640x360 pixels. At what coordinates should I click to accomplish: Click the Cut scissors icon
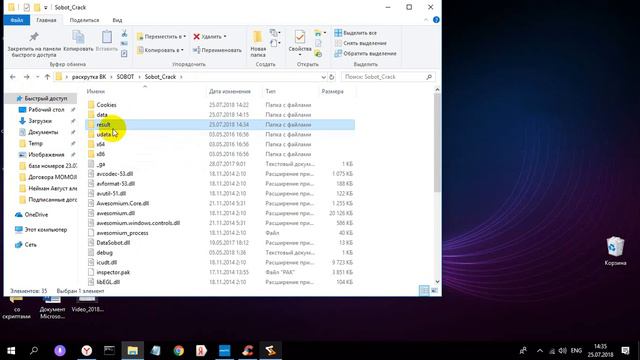click(124, 33)
